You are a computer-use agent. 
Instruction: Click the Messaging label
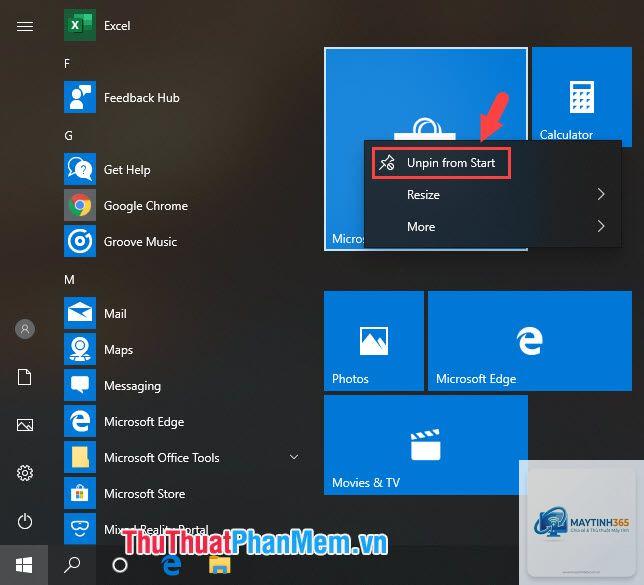click(x=132, y=386)
